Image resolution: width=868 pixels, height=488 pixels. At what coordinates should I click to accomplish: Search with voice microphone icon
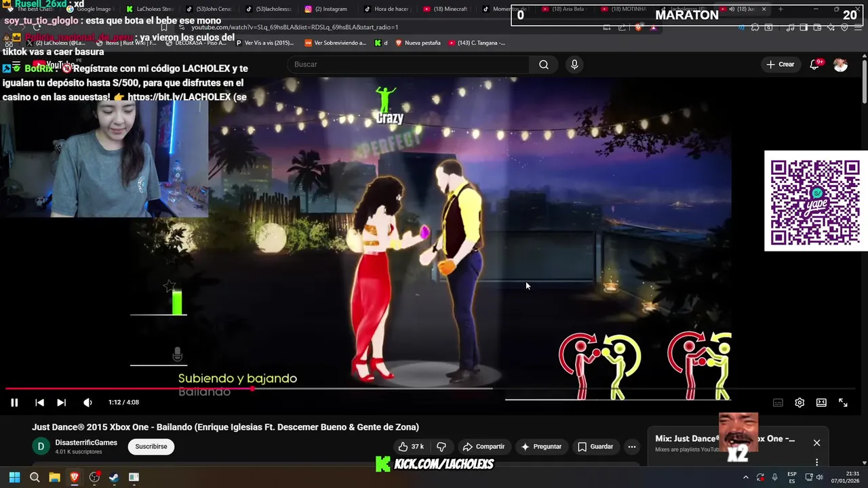click(x=574, y=64)
